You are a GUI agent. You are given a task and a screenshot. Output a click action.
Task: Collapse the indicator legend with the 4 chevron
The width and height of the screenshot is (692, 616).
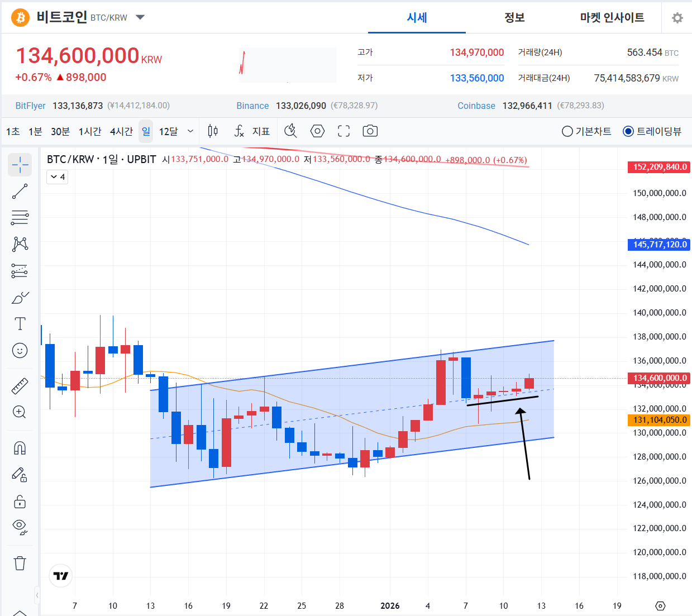click(57, 176)
